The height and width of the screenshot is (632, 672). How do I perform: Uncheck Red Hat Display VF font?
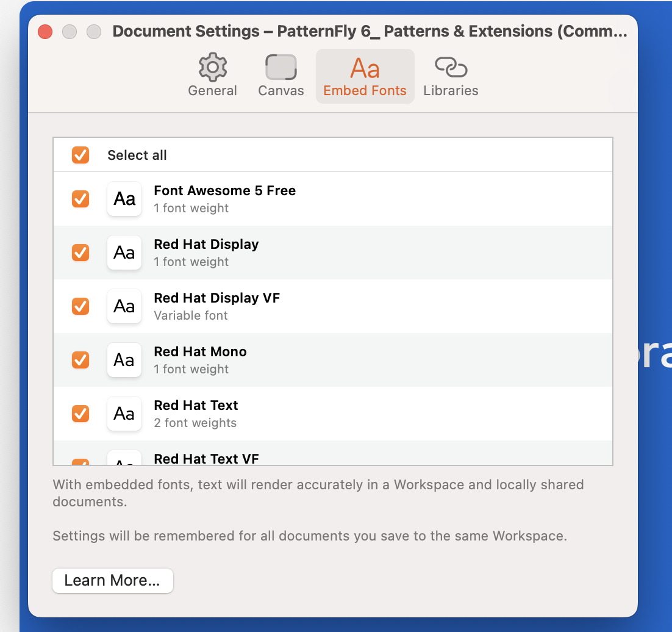[x=80, y=306]
